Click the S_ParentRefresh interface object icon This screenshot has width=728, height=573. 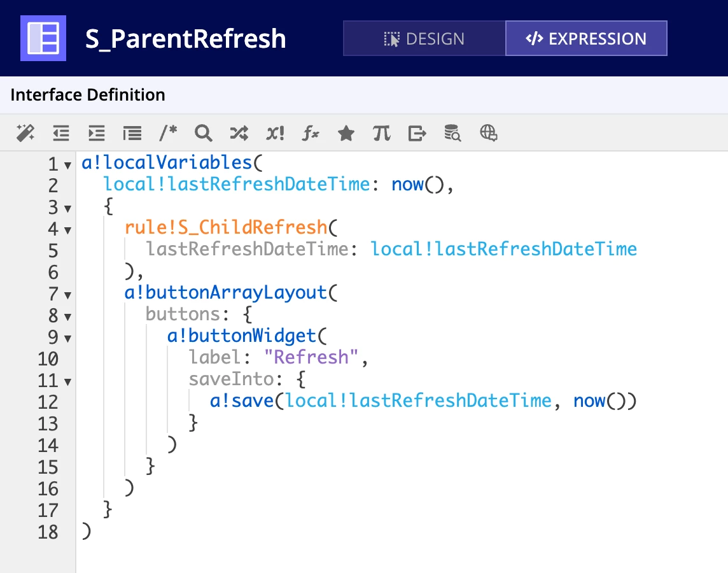coord(43,38)
